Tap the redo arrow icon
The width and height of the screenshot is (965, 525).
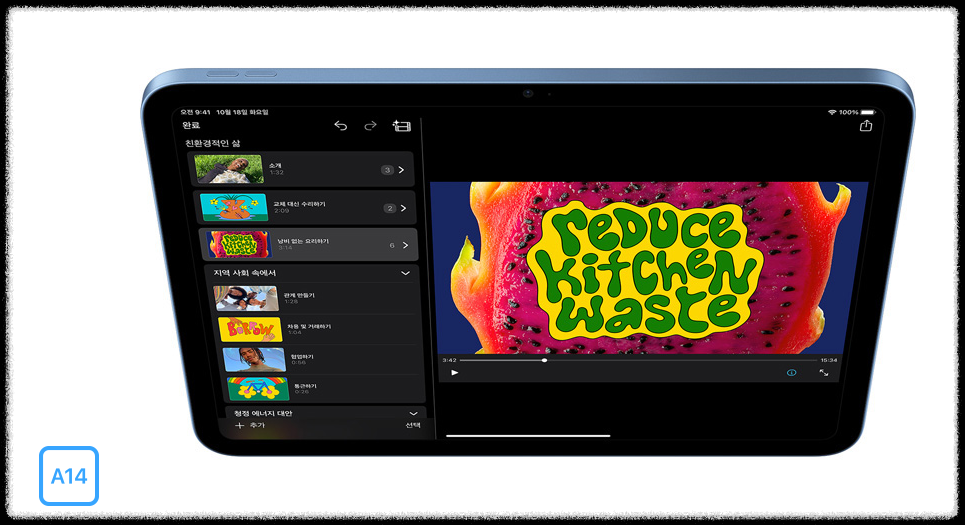pyautogui.click(x=370, y=126)
